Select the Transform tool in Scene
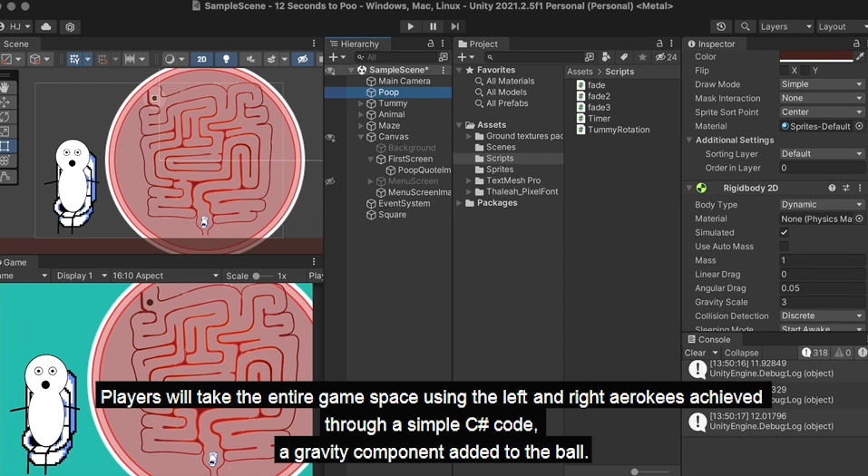This screenshot has width=868, height=476. click(x=5, y=161)
